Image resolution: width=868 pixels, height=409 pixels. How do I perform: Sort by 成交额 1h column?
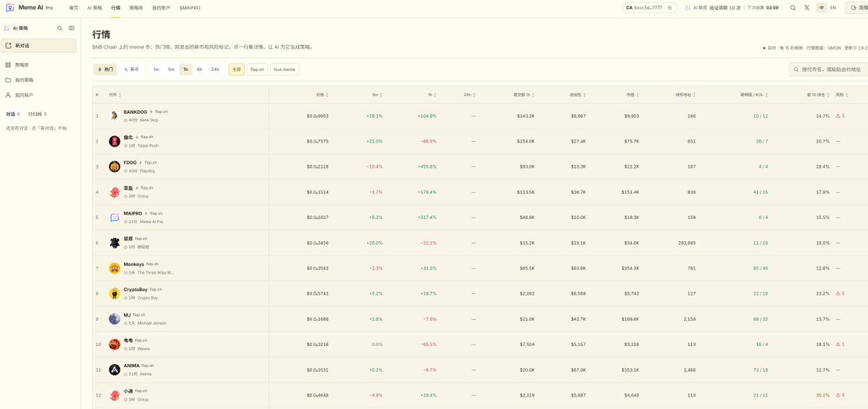pyautogui.click(x=523, y=95)
